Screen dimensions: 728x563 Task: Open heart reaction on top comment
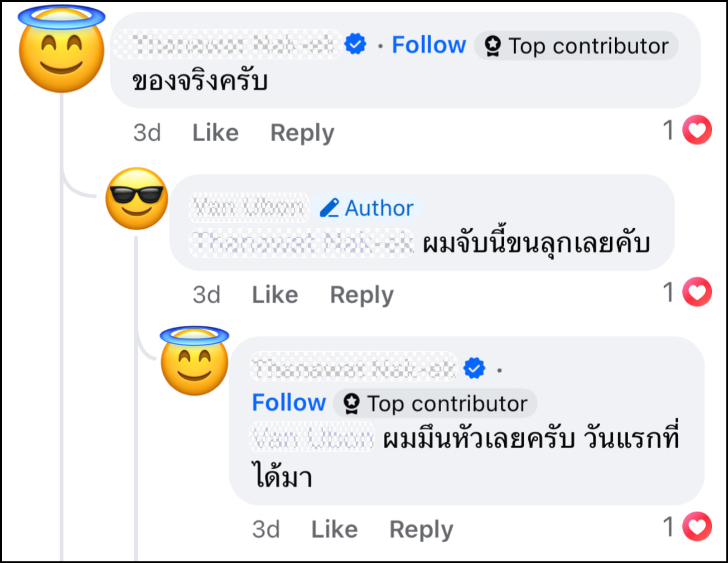coord(697,130)
